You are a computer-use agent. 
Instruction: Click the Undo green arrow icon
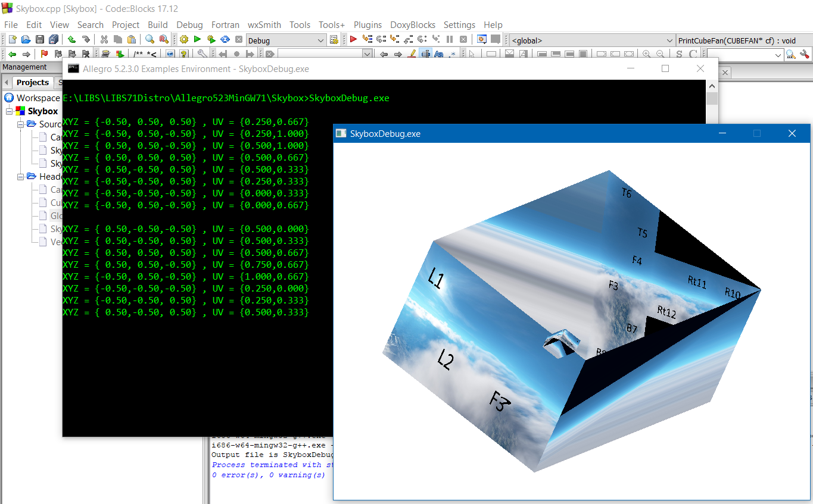[71, 40]
